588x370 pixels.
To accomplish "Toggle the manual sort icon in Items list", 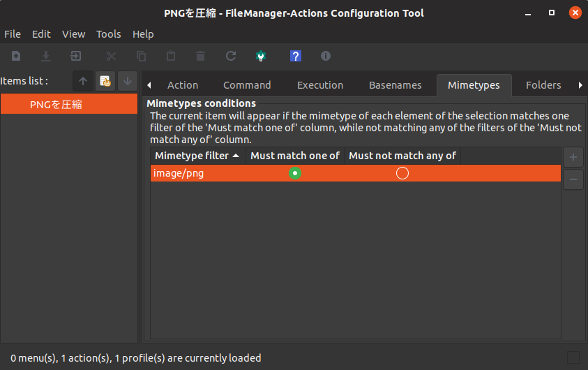I will [105, 81].
